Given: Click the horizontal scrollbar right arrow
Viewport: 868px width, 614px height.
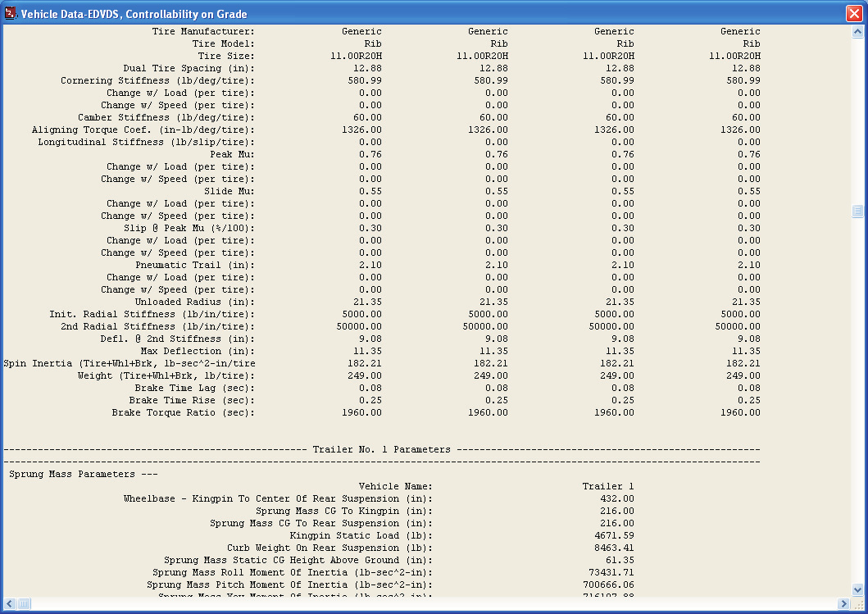Looking at the screenshot, I should point(843,603).
